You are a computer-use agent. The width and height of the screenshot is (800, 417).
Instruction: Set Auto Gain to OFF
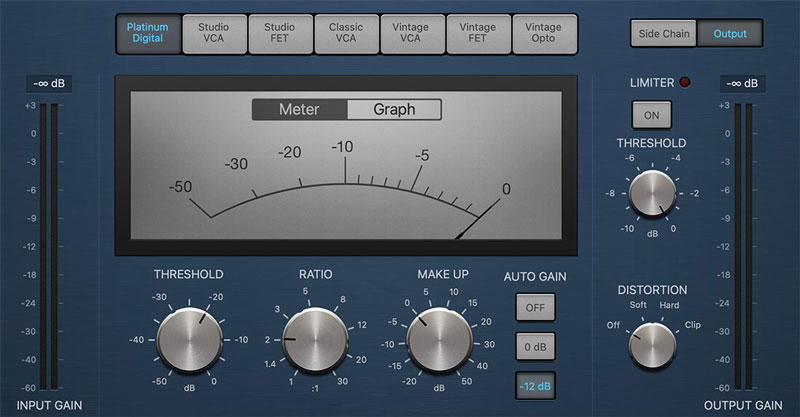pyautogui.click(x=535, y=307)
